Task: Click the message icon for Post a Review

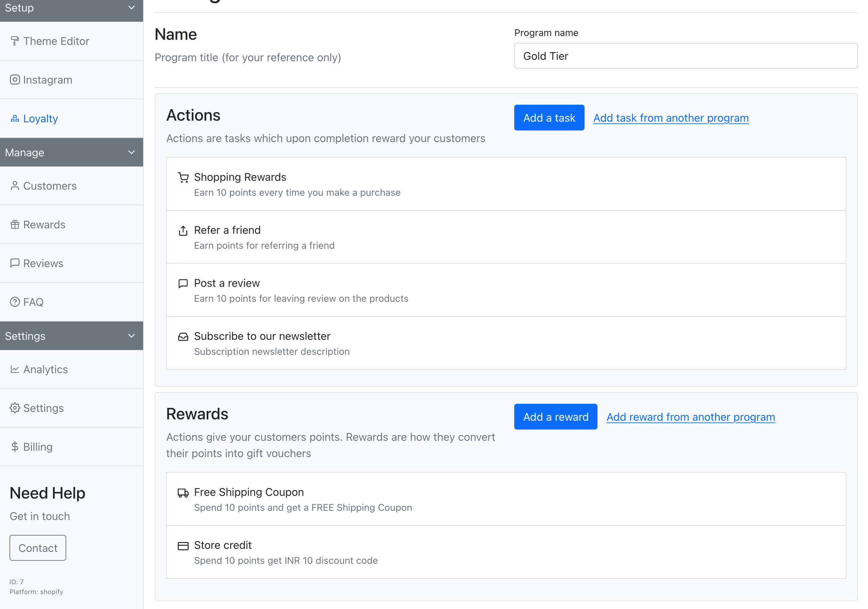Action: click(184, 284)
